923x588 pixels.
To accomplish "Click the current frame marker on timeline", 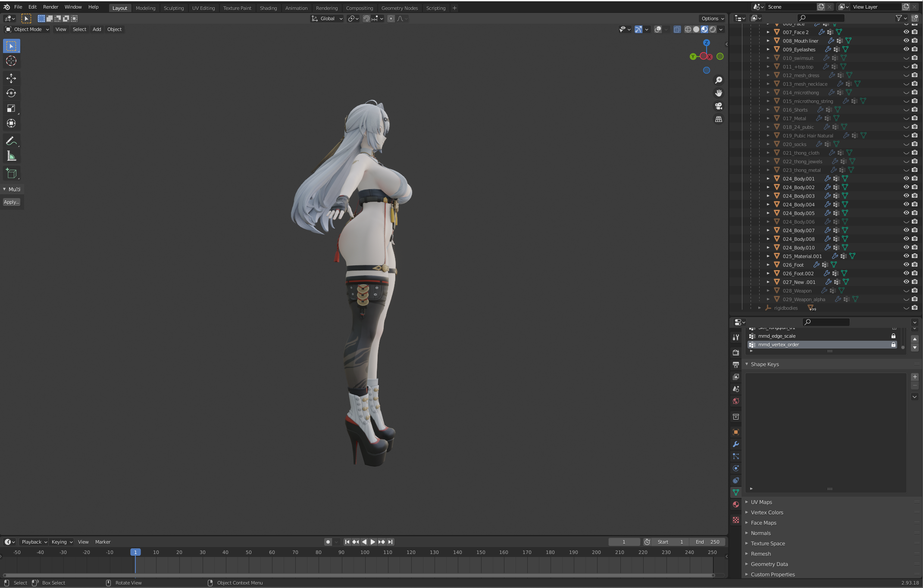I will click(135, 552).
